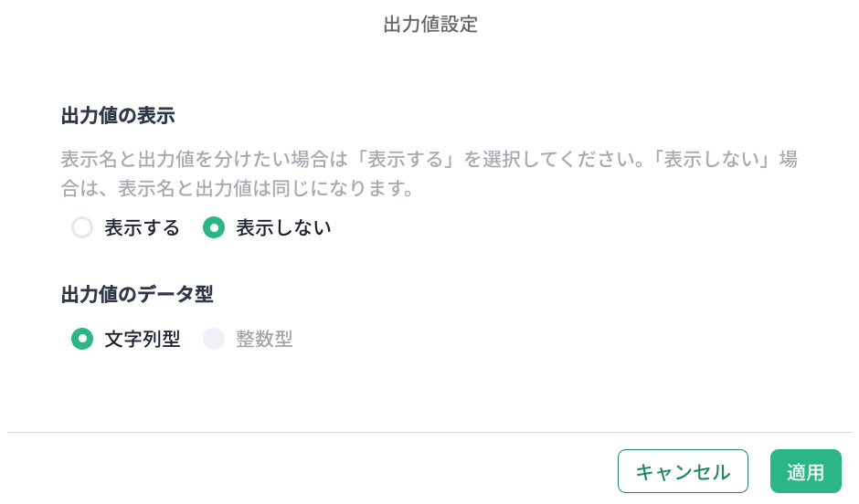Screen dimensions: 859x504
Task: Select the 表示する radio button
Action: 82,227
